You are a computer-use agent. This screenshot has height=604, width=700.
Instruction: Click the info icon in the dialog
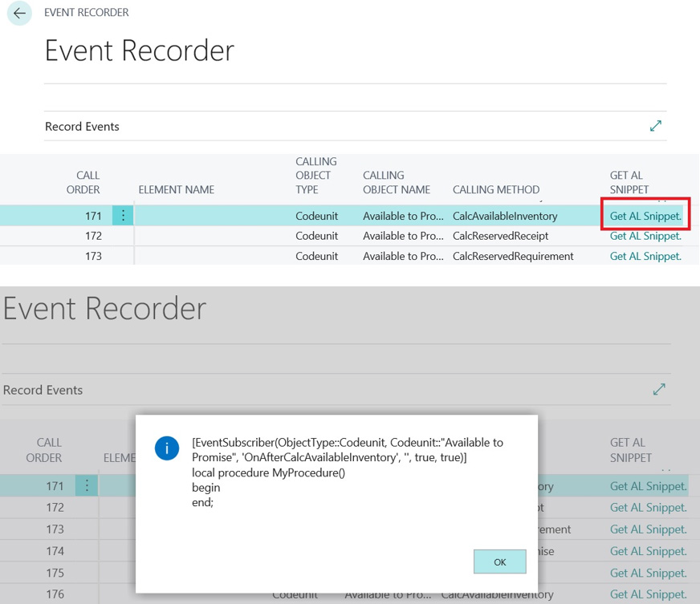point(167,448)
